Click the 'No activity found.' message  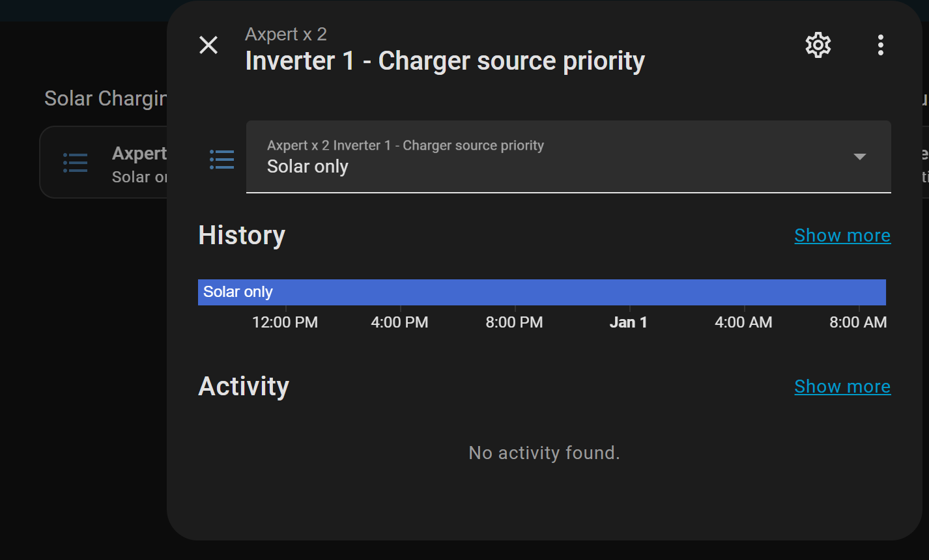(544, 453)
